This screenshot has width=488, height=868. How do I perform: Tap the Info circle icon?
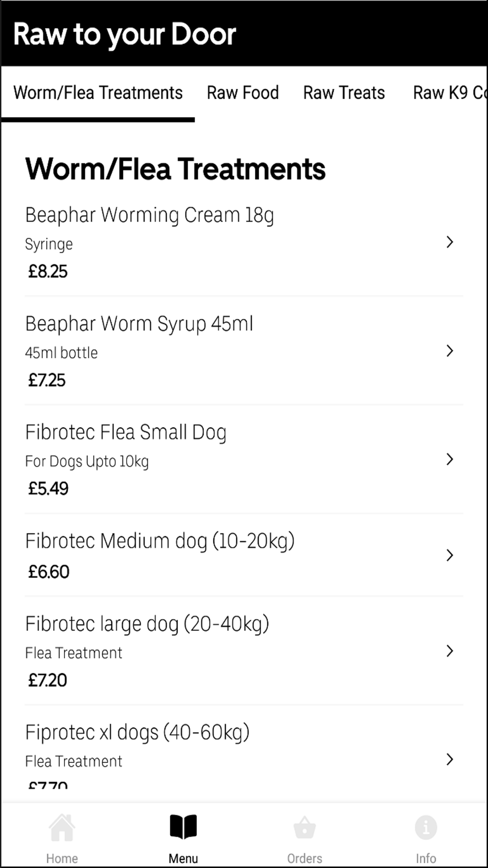point(426,828)
